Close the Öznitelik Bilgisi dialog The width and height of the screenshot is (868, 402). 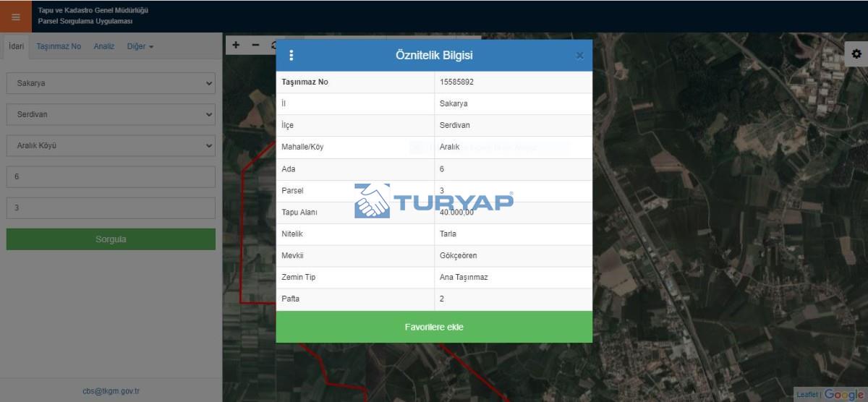point(579,56)
